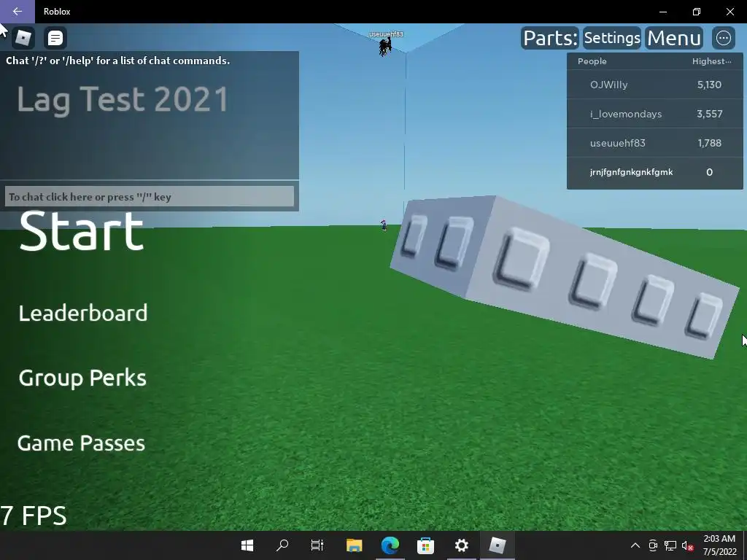Open the Leaderboard menu item
The height and width of the screenshot is (560, 747).
(83, 313)
